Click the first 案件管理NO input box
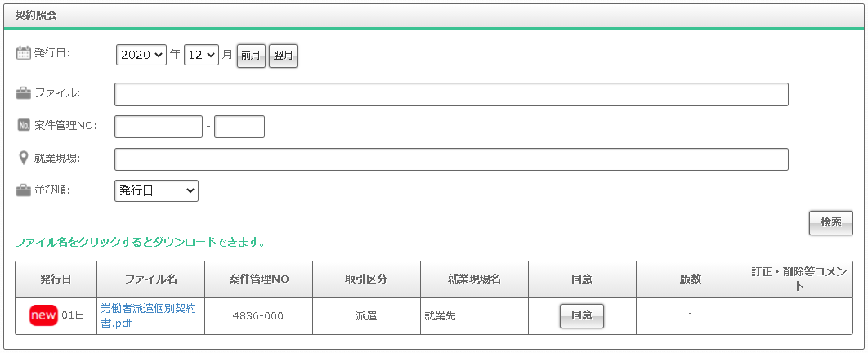 (158, 127)
